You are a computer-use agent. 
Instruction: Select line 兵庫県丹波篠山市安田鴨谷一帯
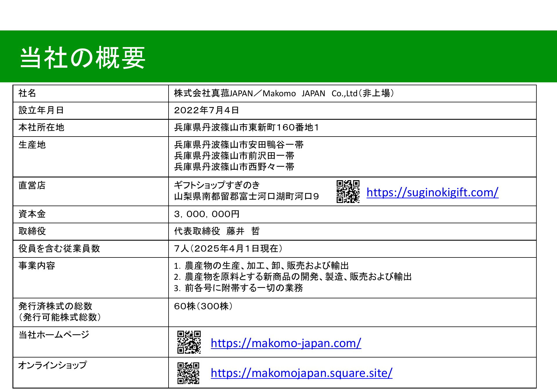tap(239, 145)
